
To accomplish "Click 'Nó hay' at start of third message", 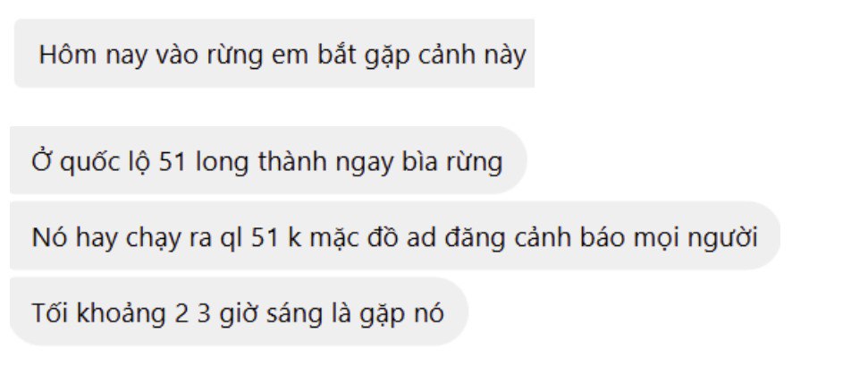I will tap(67, 238).
